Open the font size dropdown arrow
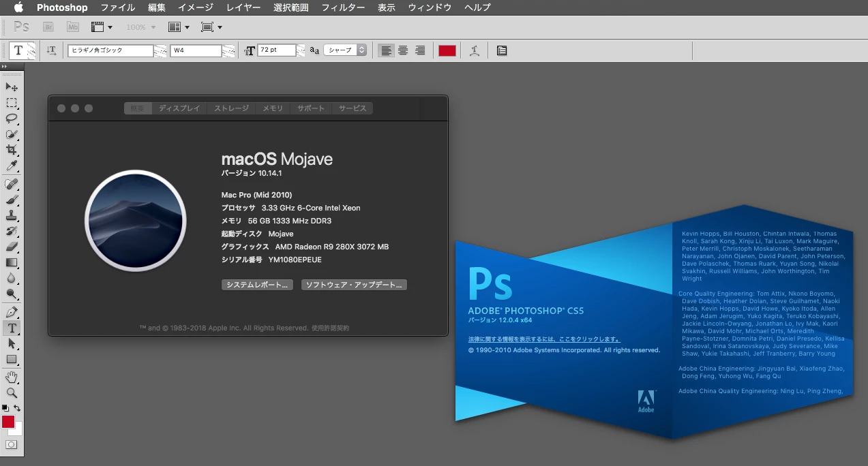The width and height of the screenshot is (868, 466). click(301, 50)
